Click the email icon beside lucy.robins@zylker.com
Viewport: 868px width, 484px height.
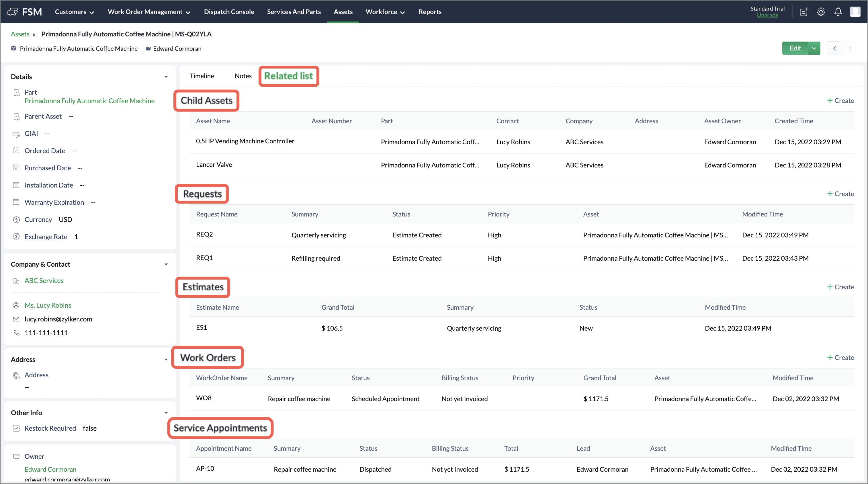[16, 319]
